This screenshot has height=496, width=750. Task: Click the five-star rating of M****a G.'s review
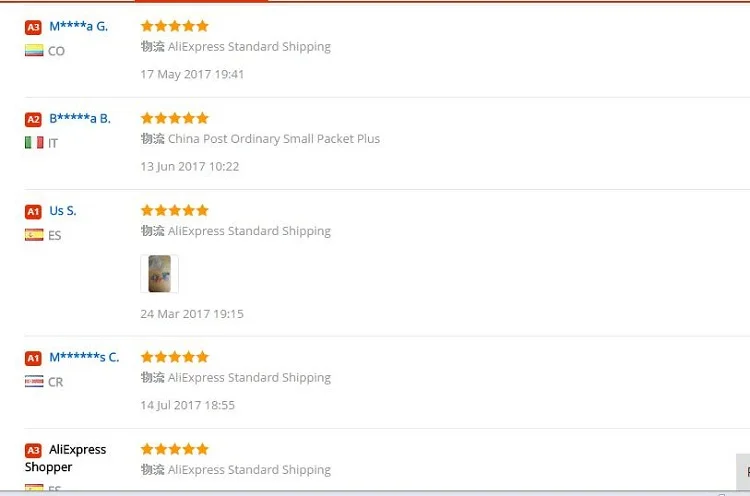tap(175, 26)
